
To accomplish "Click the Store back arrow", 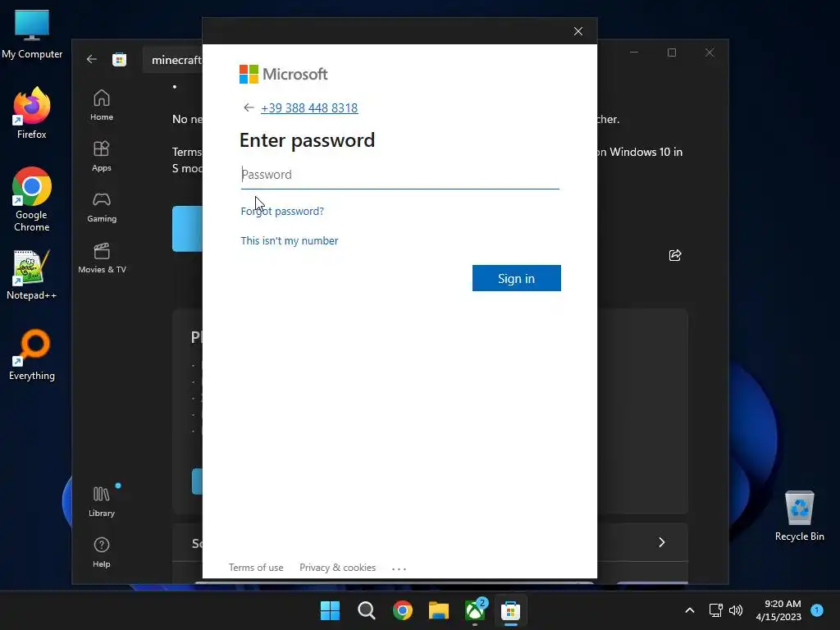I will click(x=92, y=59).
